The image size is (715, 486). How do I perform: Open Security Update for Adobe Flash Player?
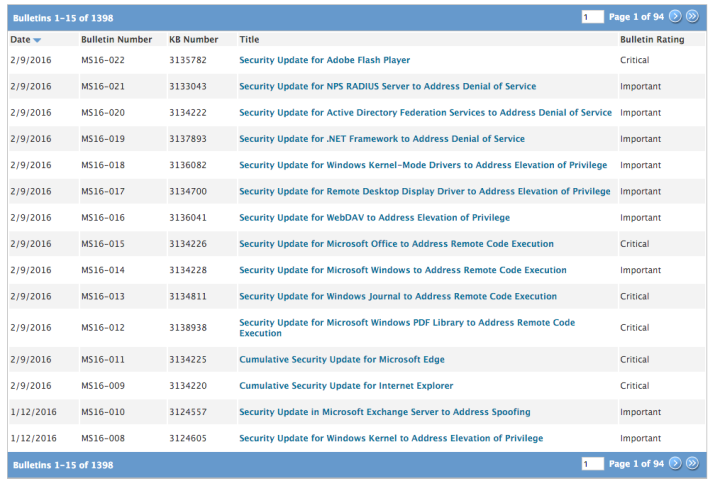click(324, 60)
